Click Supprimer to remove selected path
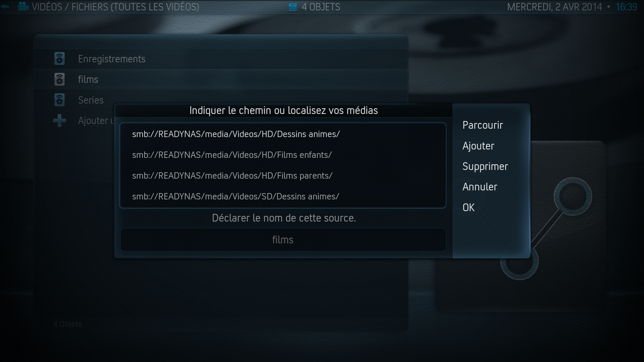 485,167
